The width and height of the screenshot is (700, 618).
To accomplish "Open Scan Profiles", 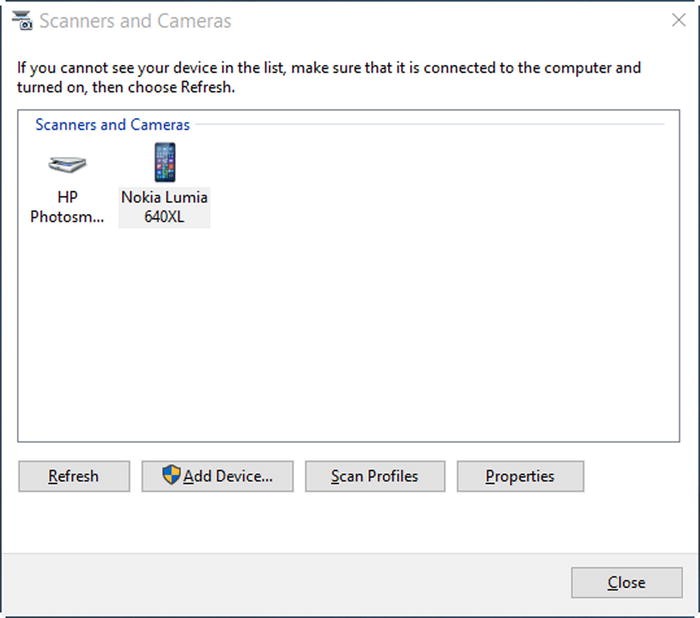I will click(x=375, y=476).
